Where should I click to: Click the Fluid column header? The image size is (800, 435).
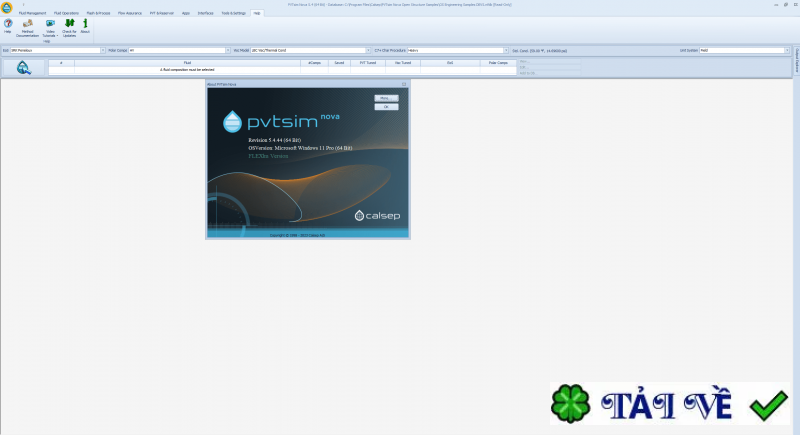tap(187, 63)
